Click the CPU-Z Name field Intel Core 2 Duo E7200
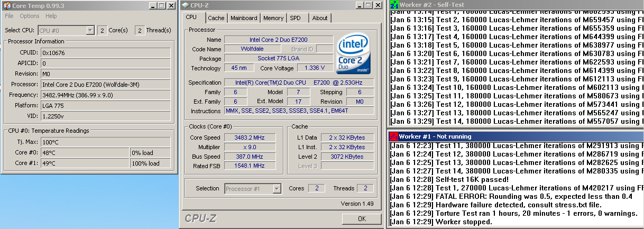 pos(279,40)
